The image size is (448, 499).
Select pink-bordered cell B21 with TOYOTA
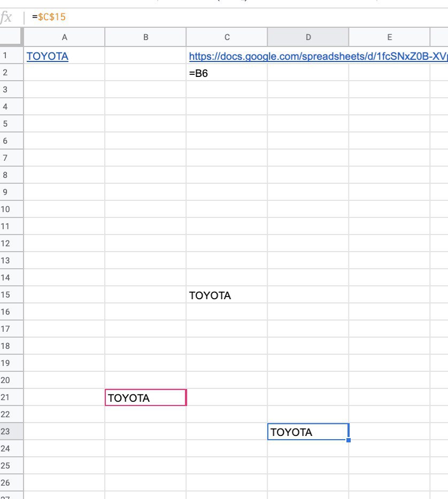coord(146,397)
